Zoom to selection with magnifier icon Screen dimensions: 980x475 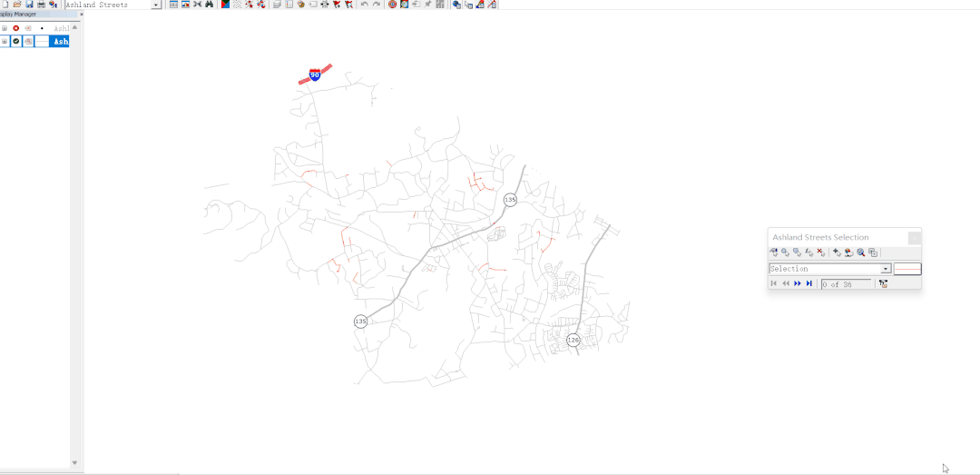tap(860, 252)
